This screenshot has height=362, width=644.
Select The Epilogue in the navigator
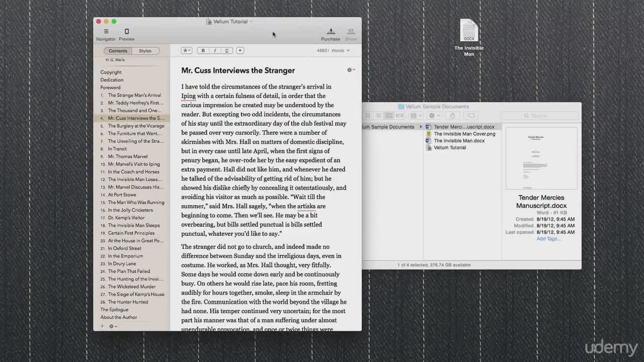click(x=114, y=310)
